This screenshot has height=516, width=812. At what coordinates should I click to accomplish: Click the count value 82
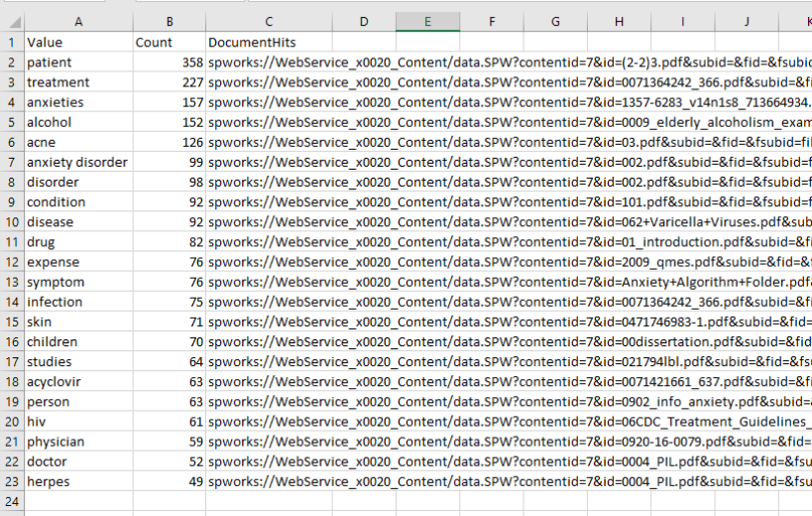(170, 242)
